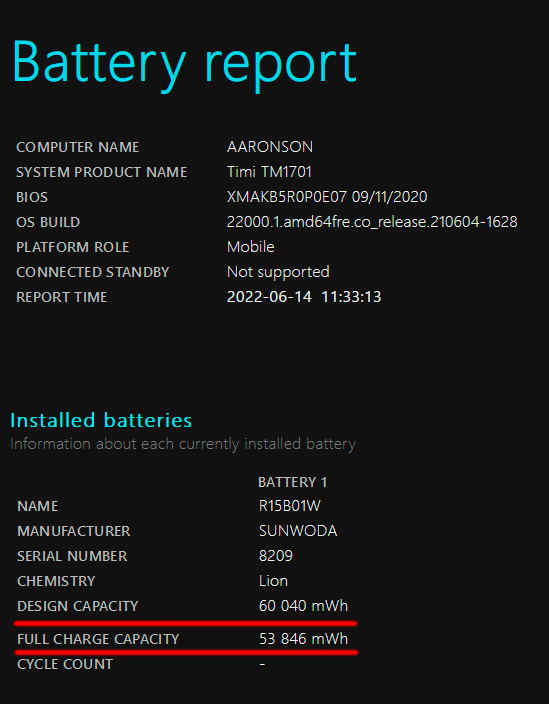
Task: Click the FULL CHARGE CAPACITY label
Action: [x=98, y=639]
